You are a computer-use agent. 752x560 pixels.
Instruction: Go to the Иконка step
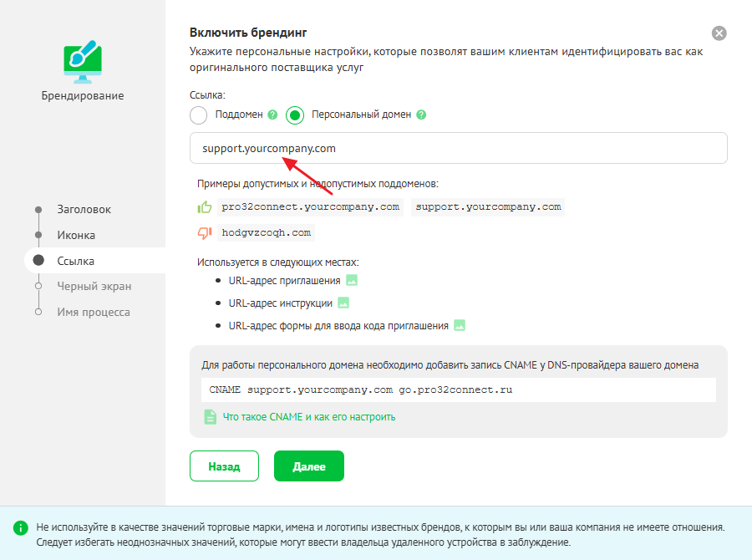76,236
